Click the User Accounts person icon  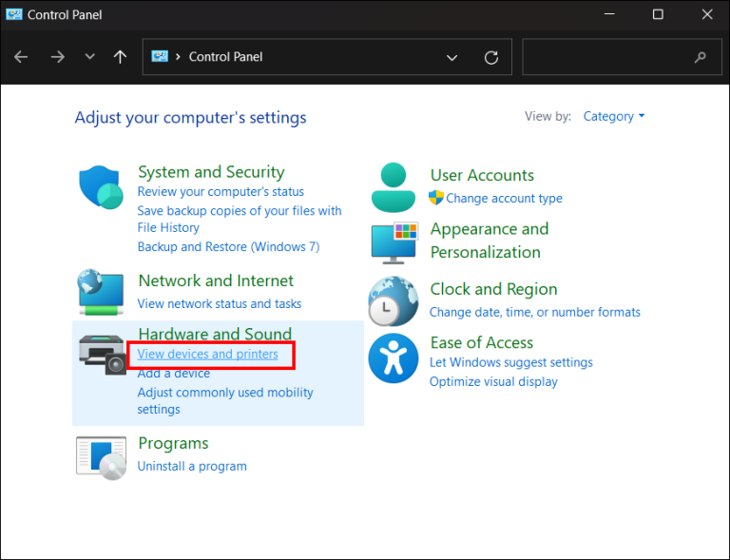(393, 186)
